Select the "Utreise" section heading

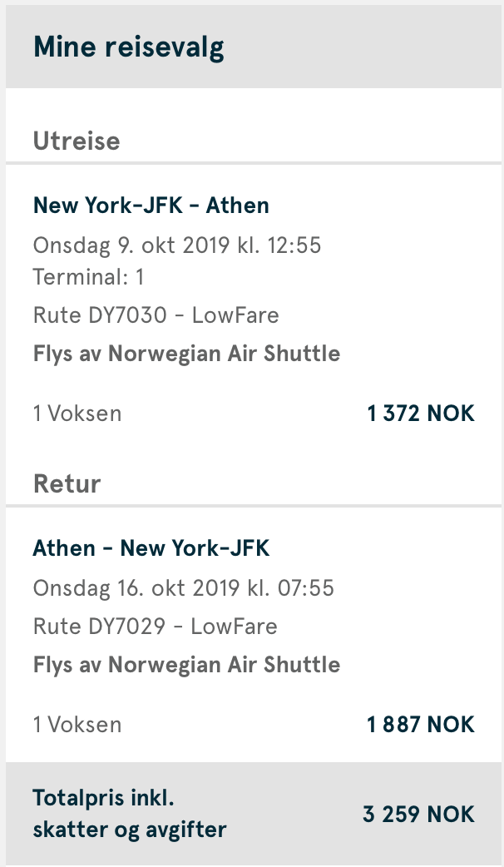pos(77,141)
